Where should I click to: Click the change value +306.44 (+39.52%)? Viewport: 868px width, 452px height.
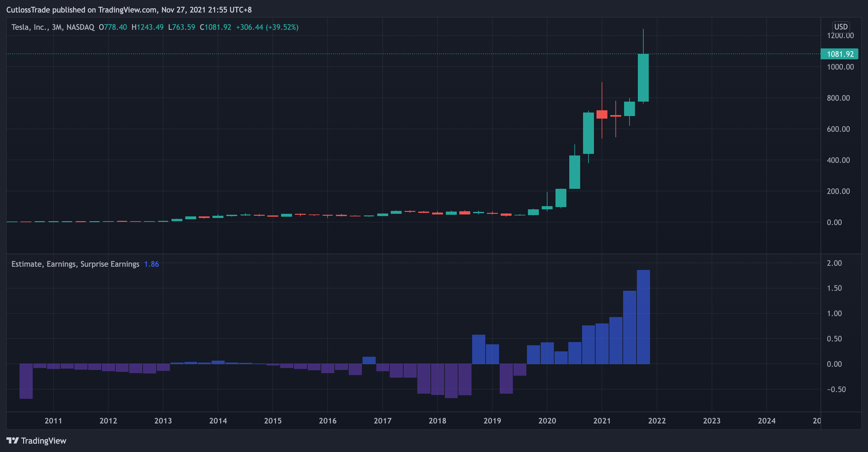pos(267,27)
